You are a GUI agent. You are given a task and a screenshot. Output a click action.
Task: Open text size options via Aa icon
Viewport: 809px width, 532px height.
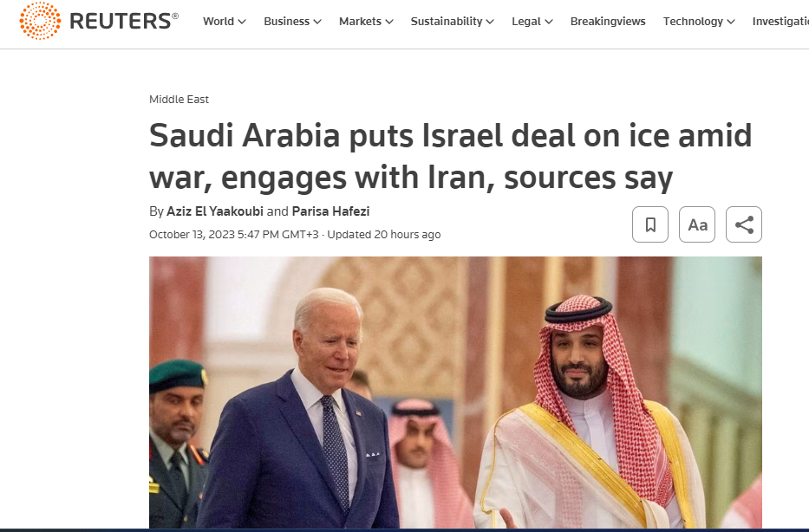point(697,224)
